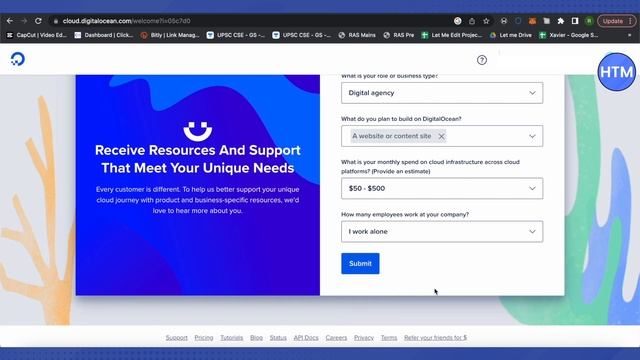Open RAS Pre bookmark
The height and width of the screenshot is (360, 640).
(x=399, y=35)
